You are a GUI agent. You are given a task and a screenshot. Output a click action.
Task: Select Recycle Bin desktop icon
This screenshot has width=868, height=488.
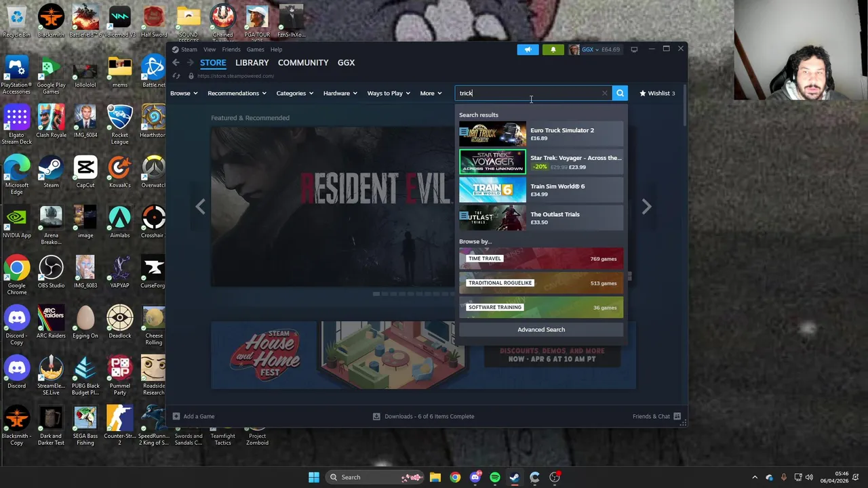pos(16,21)
